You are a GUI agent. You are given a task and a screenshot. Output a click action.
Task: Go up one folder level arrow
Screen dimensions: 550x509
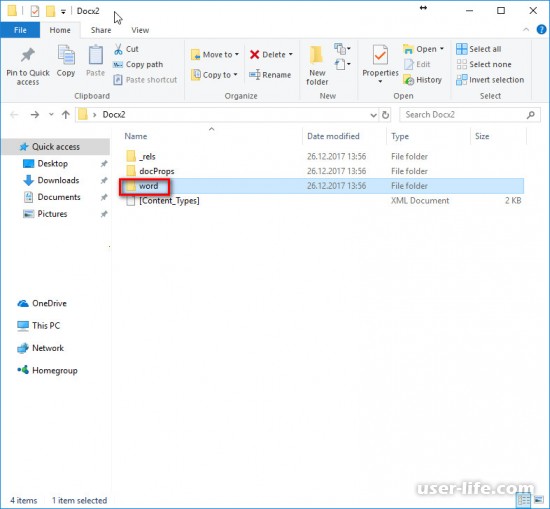tap(66, 115)
